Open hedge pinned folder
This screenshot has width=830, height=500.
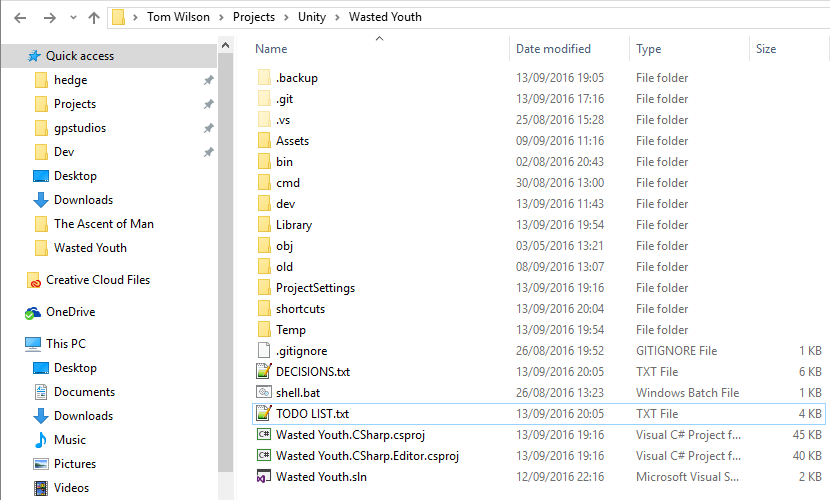[70, 80]
